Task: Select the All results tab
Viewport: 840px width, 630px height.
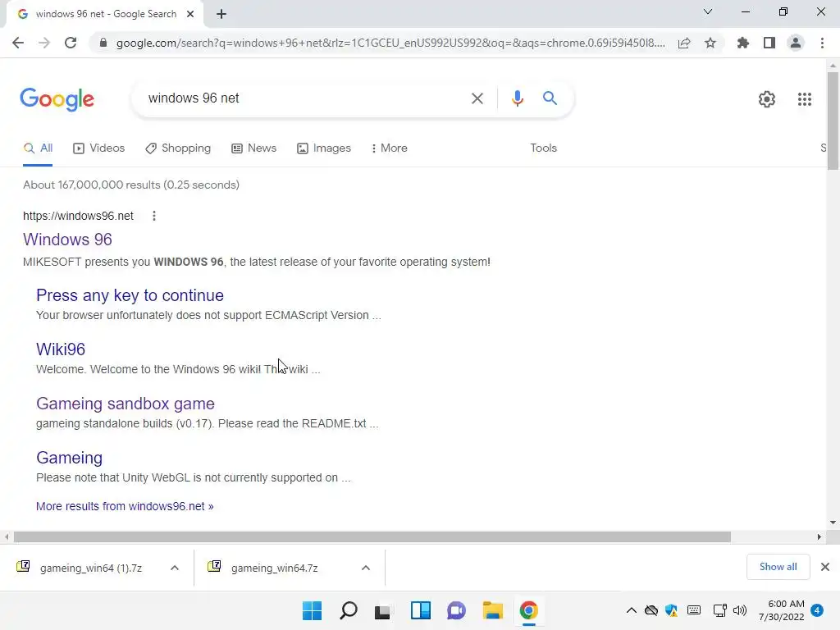Action: click(38, 148)
